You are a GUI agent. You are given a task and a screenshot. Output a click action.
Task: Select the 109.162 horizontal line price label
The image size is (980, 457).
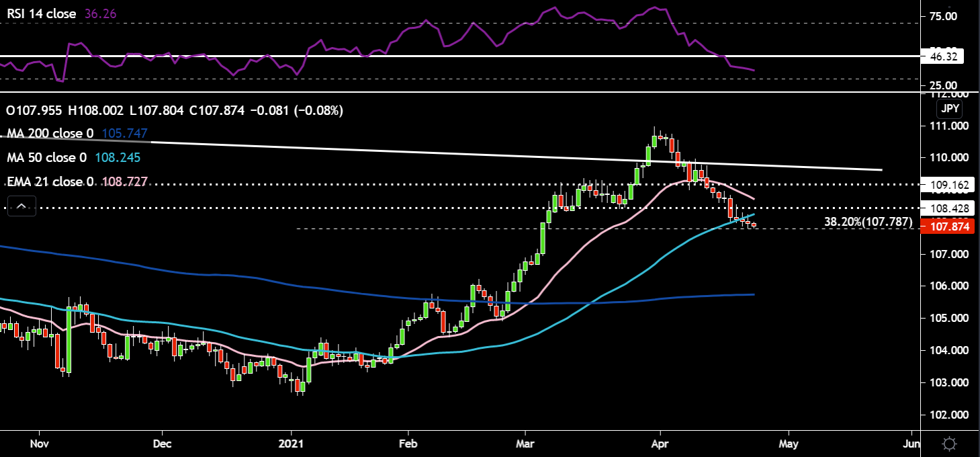(x=946, y=183)
